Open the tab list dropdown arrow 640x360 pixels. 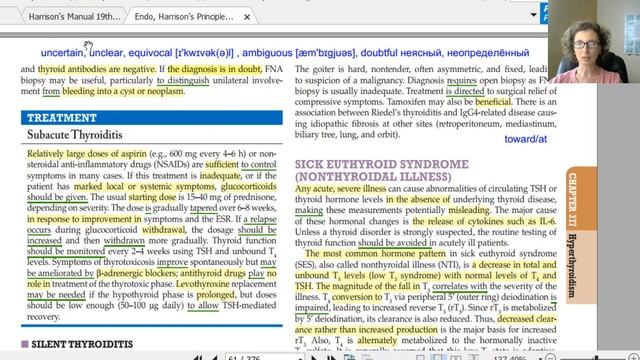(x=533, y=15)
